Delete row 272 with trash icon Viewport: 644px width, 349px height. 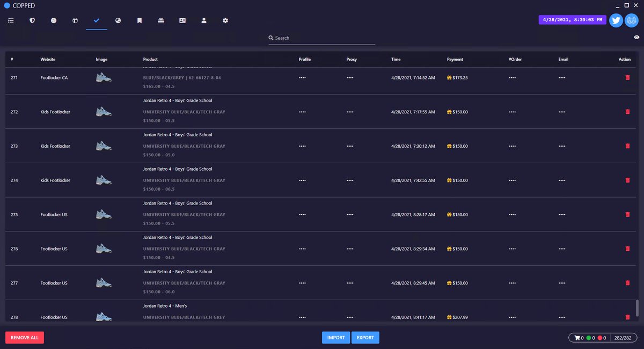627,112
